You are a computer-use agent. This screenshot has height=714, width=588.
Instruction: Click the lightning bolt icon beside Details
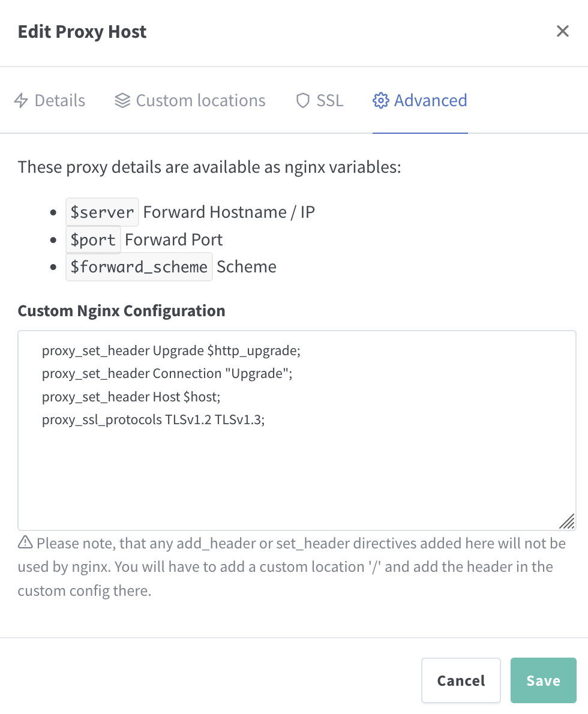22,100
